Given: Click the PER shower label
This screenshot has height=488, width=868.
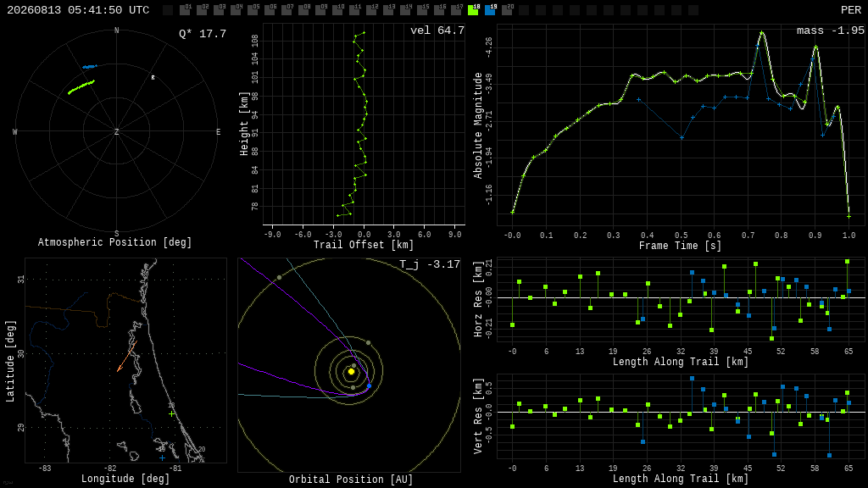Looking at the screenshot, I should point(851,10).
